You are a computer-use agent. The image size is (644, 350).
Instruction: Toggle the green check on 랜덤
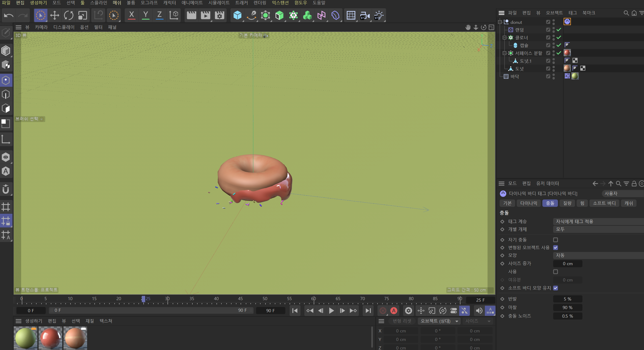click(559, 30)
